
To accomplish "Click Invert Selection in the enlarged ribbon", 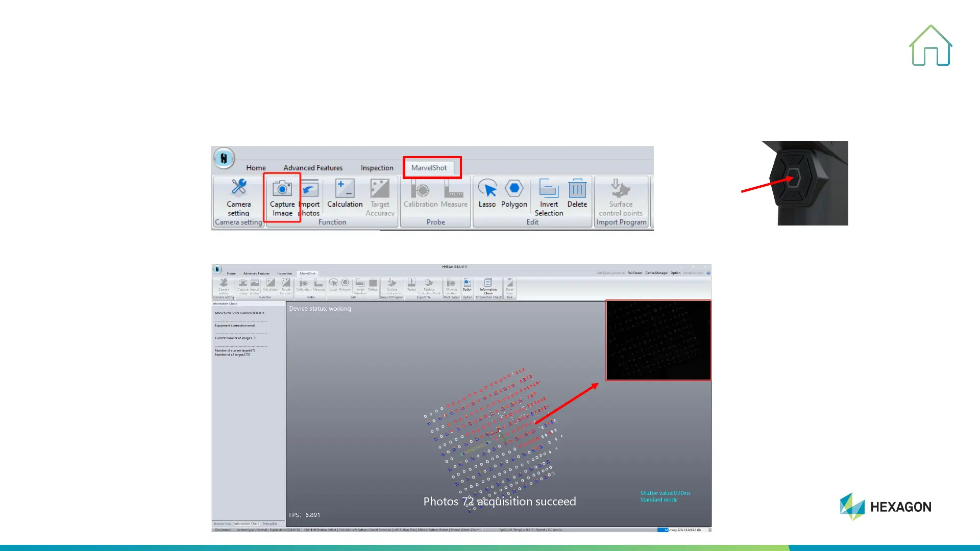I will tap(549, 197).
